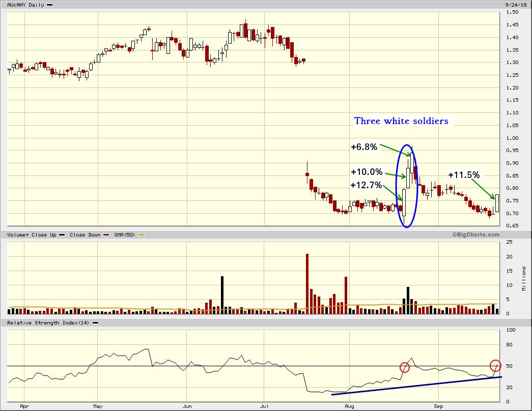The width and height of the screenshot is (532, 411).
Task: Click the tallest red volume bar in mid-July
Action: pyautogui.click(x=307, y=284)
